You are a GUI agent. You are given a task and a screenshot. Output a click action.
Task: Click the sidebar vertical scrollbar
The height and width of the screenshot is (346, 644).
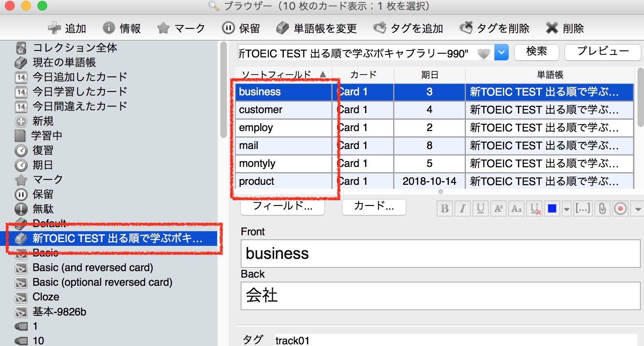point(223,90)
